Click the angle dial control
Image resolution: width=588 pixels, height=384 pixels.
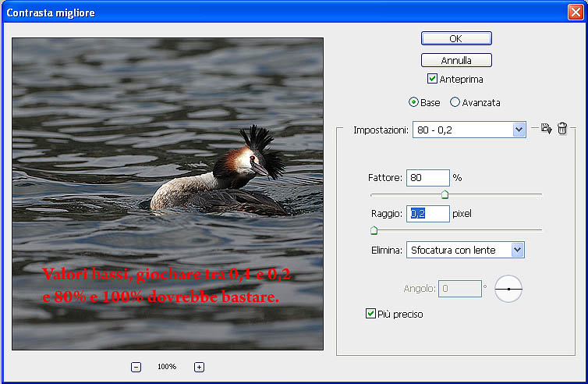tap(508, 289)
